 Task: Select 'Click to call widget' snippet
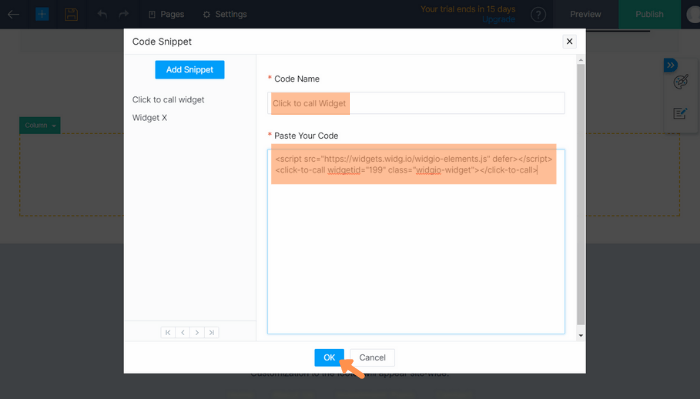pyautogui.click(x=168, y=100)
